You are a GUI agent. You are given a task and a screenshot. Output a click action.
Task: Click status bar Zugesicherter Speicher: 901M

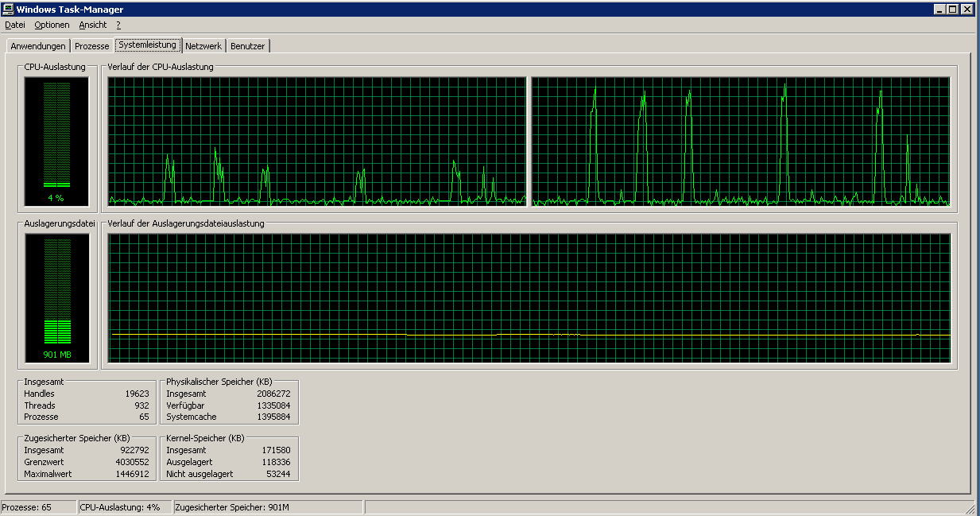click(x=268, y=507)
